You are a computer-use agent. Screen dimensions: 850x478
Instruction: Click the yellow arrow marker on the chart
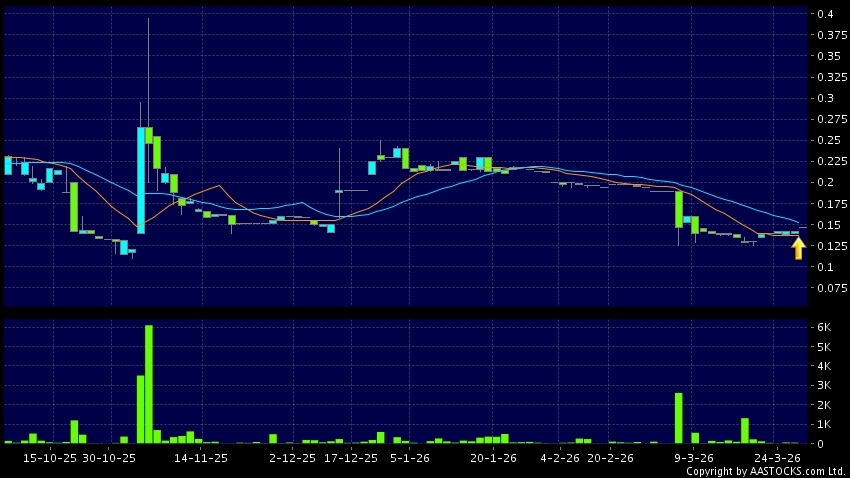[x=798, y=248]
